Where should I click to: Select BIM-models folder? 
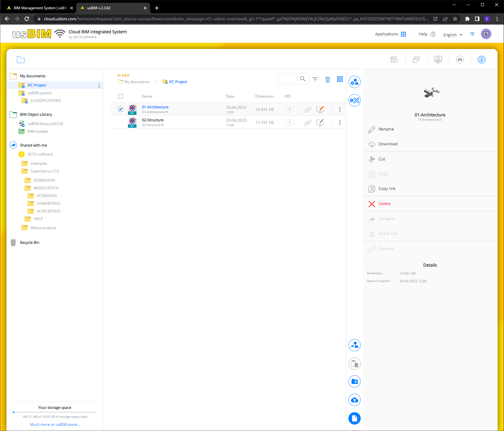[x=38, y=131]
